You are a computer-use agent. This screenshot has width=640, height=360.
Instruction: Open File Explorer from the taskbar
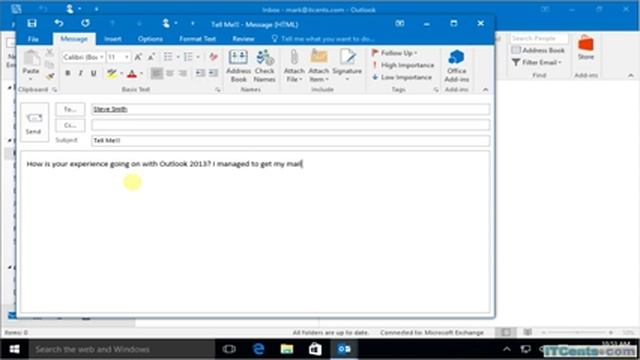point(287,349)
